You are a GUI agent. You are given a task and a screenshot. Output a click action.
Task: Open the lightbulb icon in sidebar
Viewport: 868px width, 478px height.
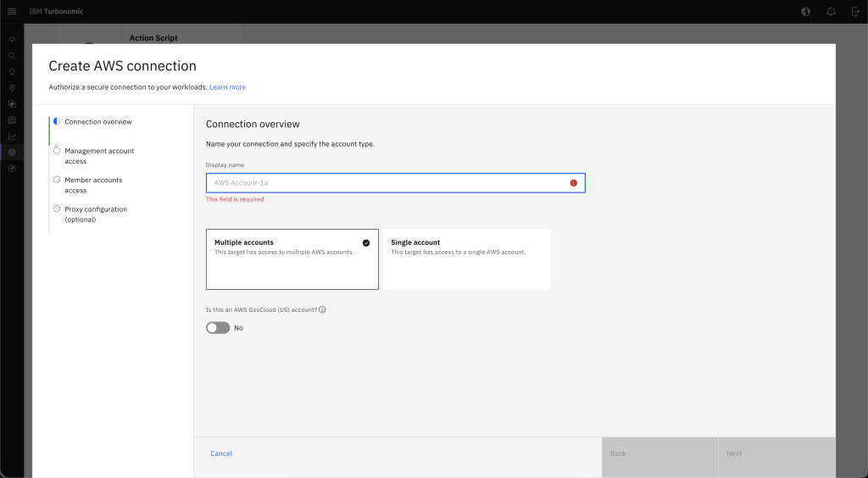point(12,72)
